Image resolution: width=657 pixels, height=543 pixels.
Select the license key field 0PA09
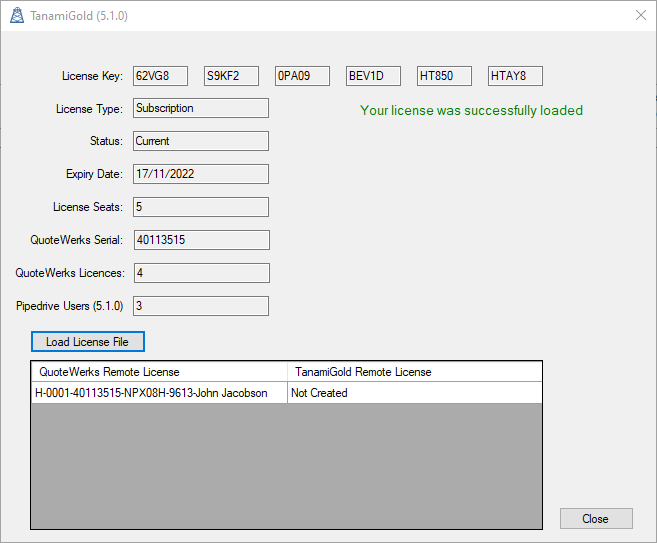pos(302,76)
